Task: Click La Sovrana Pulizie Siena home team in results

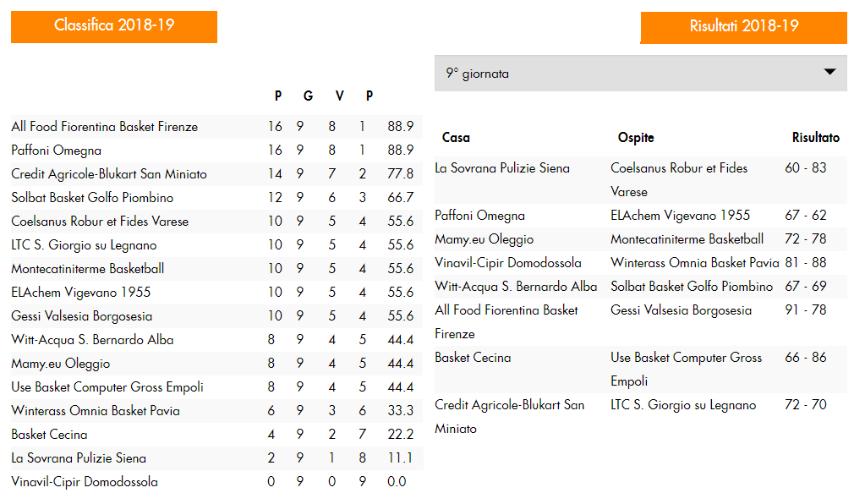Action: pos(502,168)
